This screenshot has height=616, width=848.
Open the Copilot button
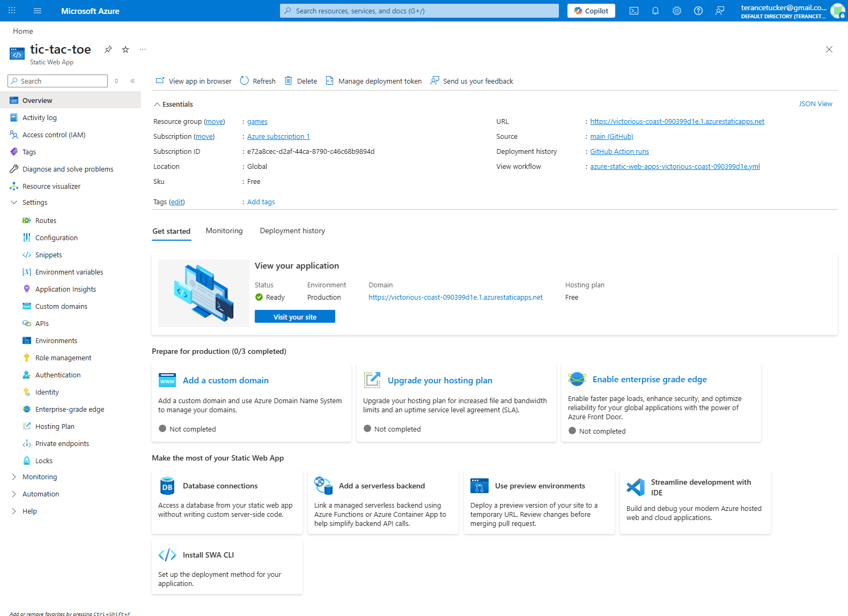click(x=591, y=11)
